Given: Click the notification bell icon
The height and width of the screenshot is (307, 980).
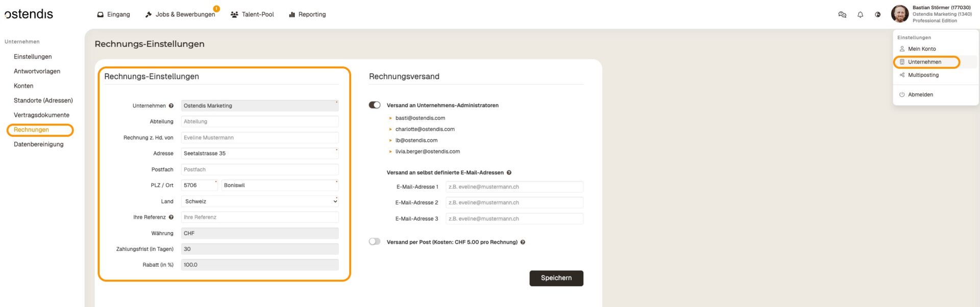Looking at the screenshot, I should [860, 15].
